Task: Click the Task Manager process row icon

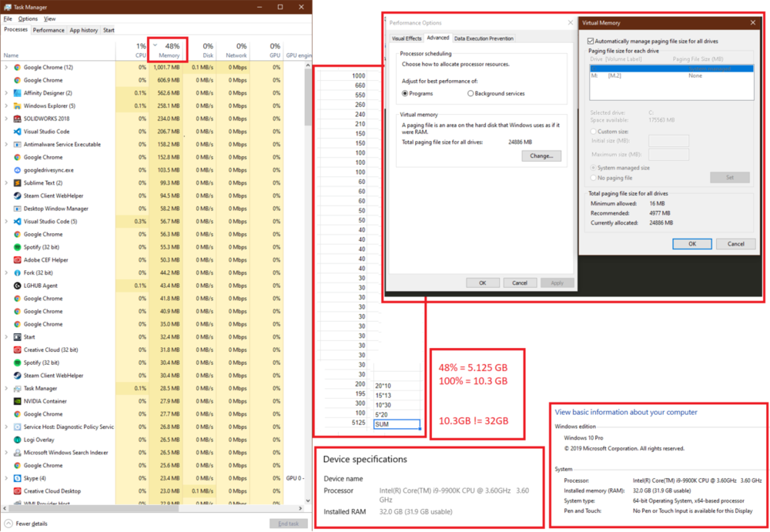Action: click(x=17, y=388)
